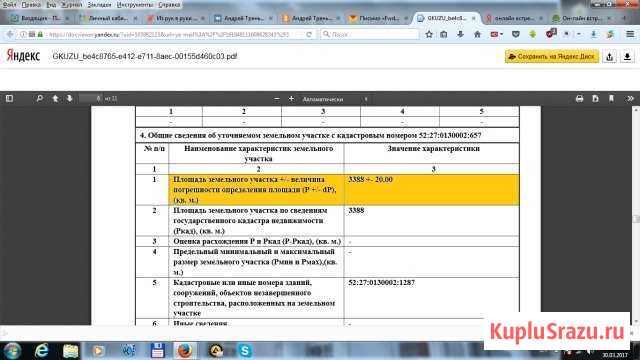Open the PDF find tool (magnifier)
The image size is (640, 360).
click(x=39, y=99)
